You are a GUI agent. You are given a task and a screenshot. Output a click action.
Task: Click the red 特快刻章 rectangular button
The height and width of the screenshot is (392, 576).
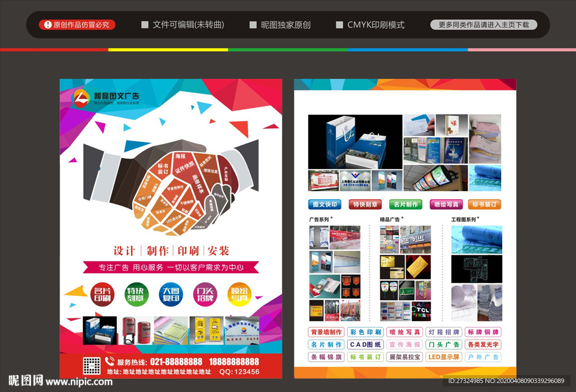(x=365, y=204)
